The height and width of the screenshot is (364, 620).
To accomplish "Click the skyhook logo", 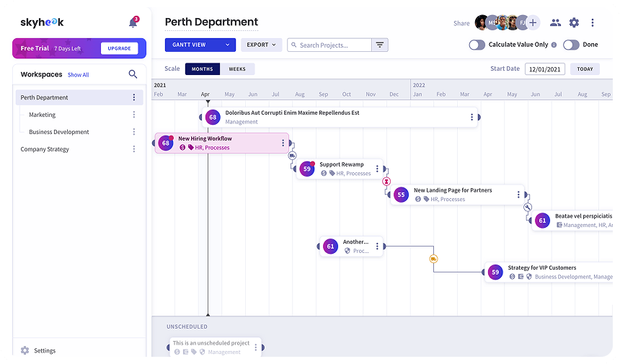I will tap(42, 22).
